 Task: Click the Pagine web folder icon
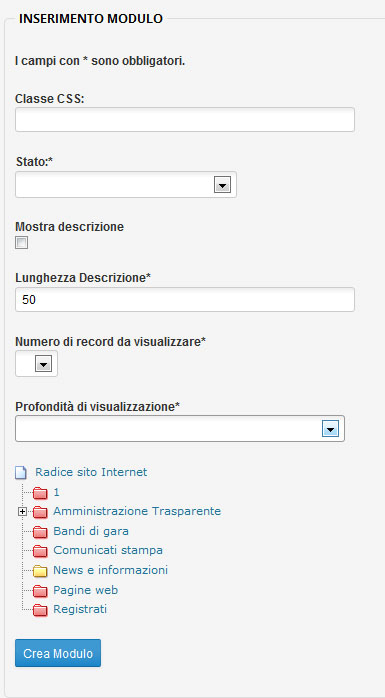[41, 591]
